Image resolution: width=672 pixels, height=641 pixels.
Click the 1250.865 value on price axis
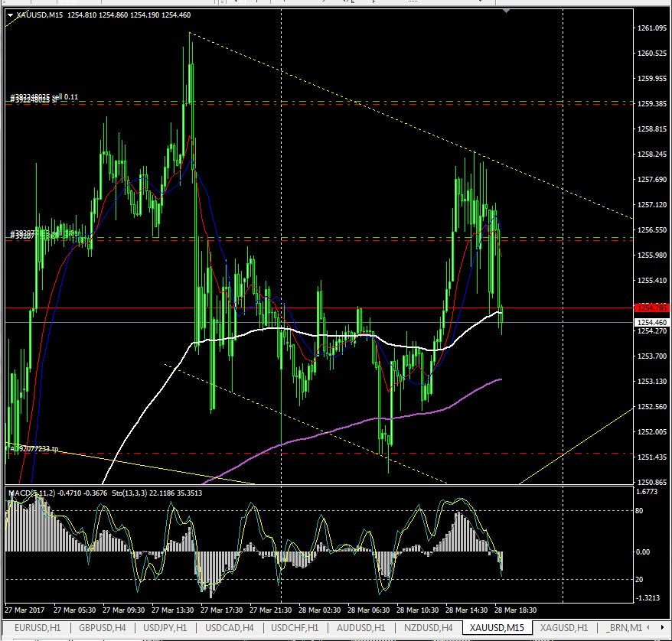tap(652, 483)
